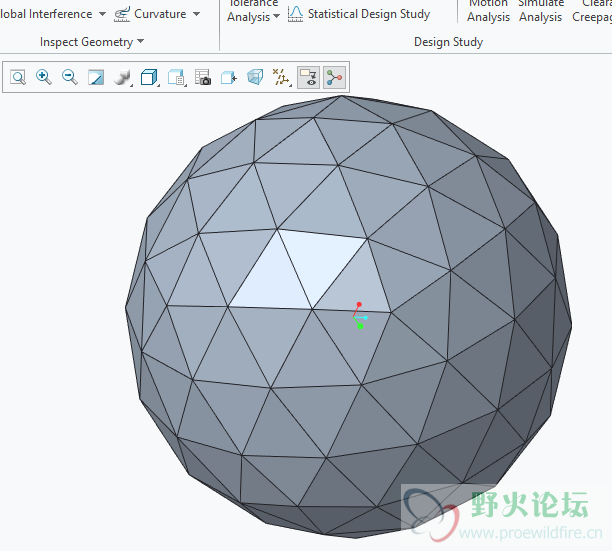The width and height of the screenshot is (612, 551).
Task: Select the spin center triad on the model
Action: tap(359, 317)
